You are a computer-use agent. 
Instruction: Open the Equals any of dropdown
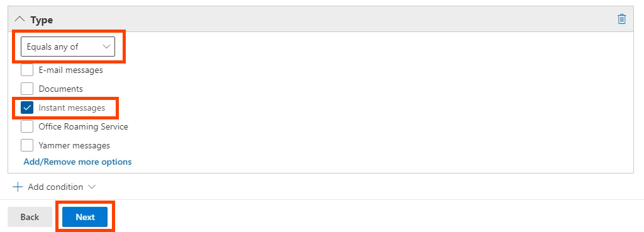(x=68, y=47)
